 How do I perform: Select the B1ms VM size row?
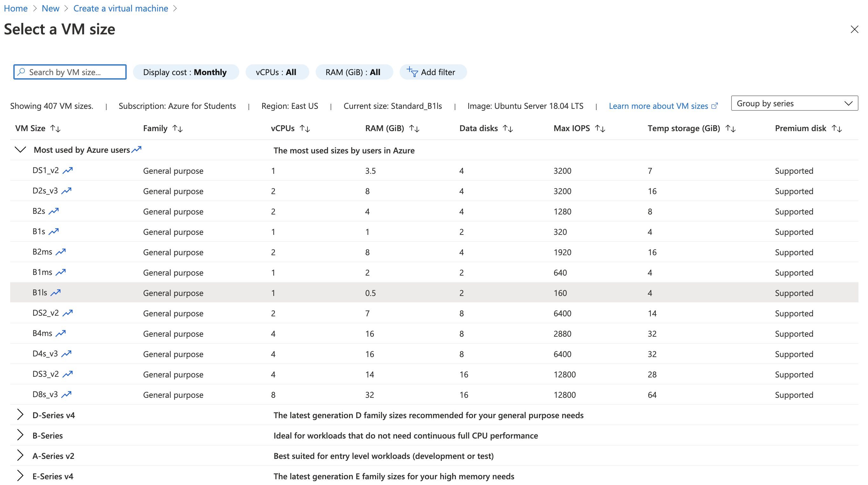pos(42,272)
